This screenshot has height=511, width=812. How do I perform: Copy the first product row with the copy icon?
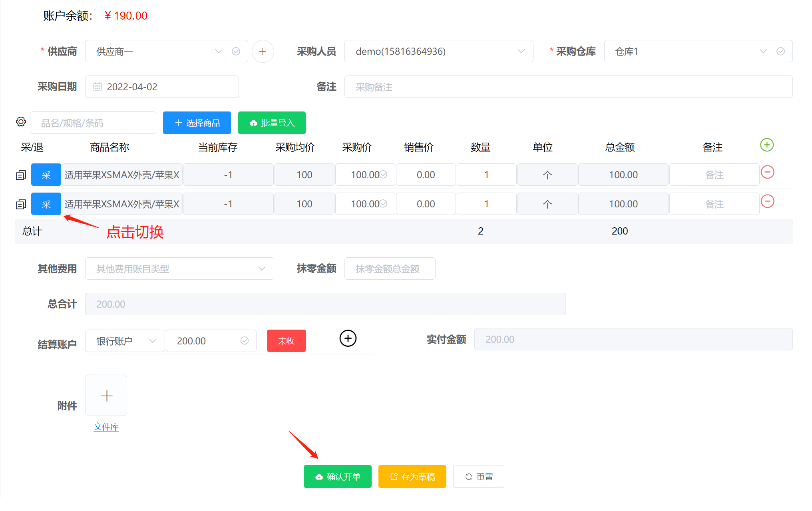coord(21,175)
